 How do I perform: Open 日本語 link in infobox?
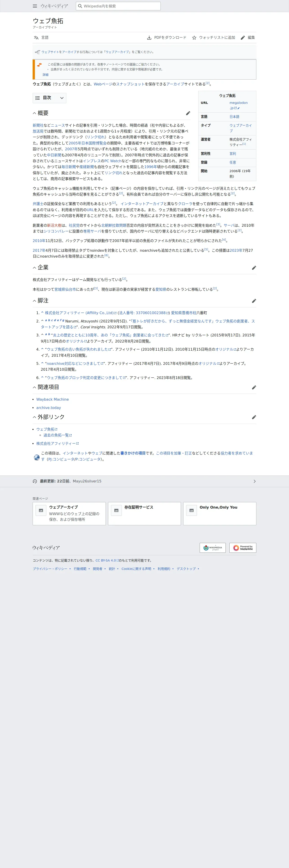click(x=234, y=116)
